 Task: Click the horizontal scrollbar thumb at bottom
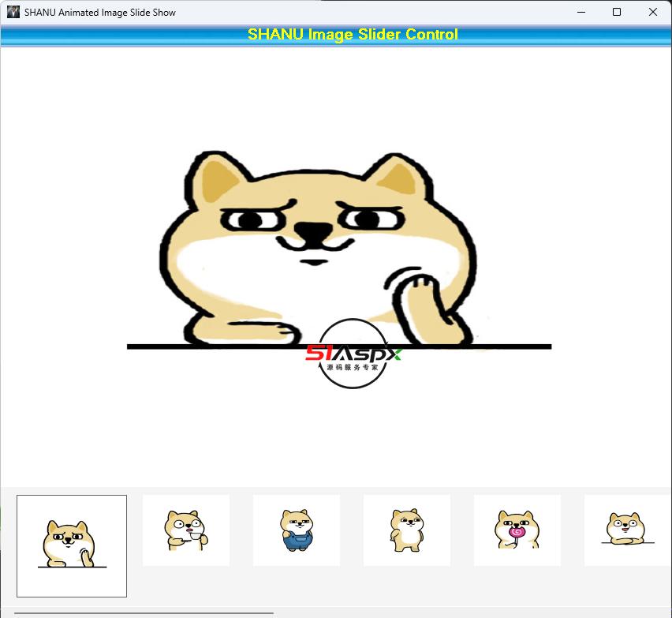pyautogui.click(x=144, y=612)
